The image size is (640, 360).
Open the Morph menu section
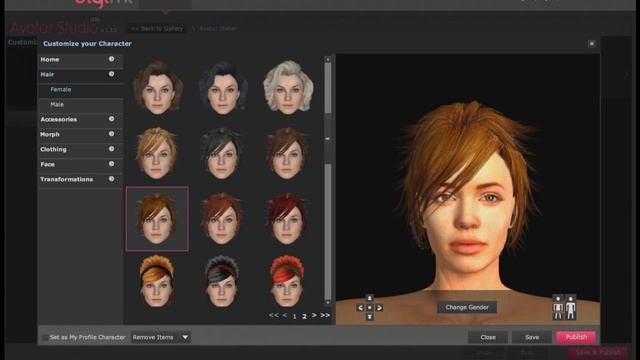[x=80, y=134]
